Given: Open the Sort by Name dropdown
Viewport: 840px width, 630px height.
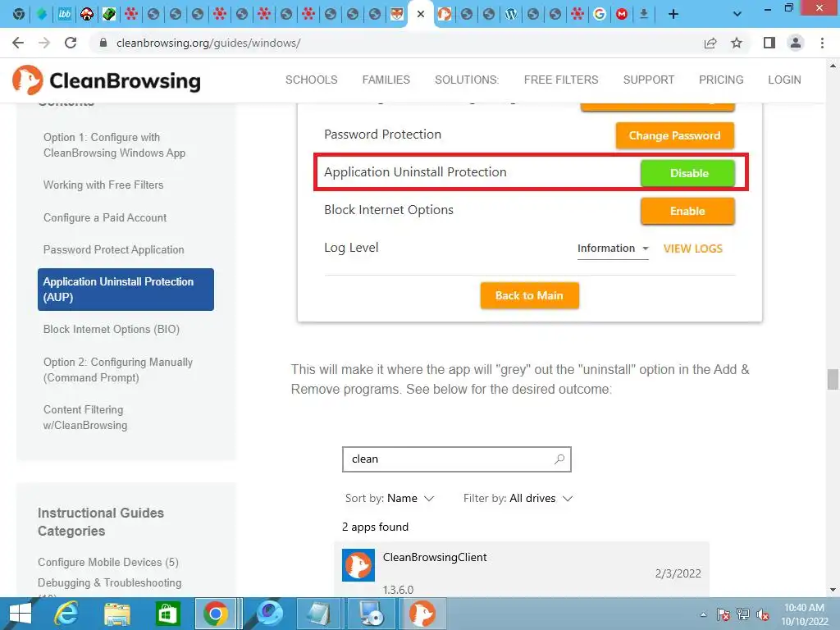Looking at the screenshot, I should [x=390, y=498].
